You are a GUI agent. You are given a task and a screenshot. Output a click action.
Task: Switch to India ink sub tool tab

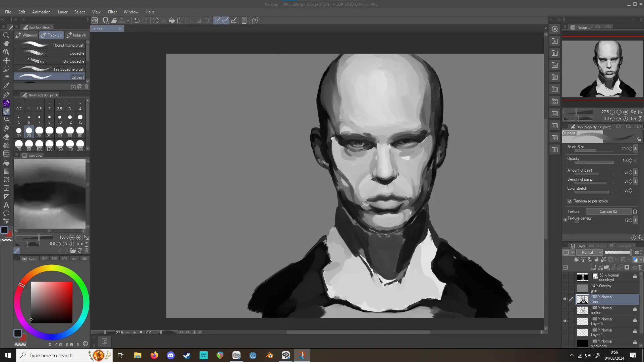(x=77, y=35)
